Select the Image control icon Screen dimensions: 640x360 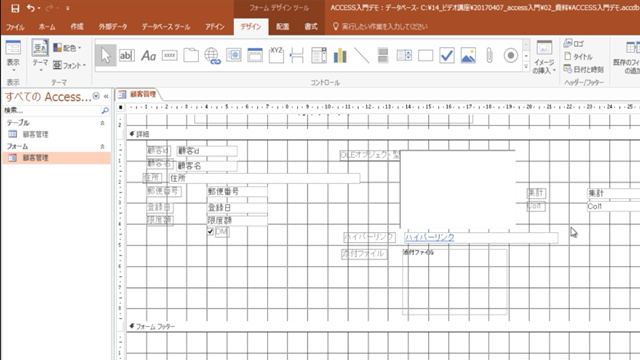[468, 56]
